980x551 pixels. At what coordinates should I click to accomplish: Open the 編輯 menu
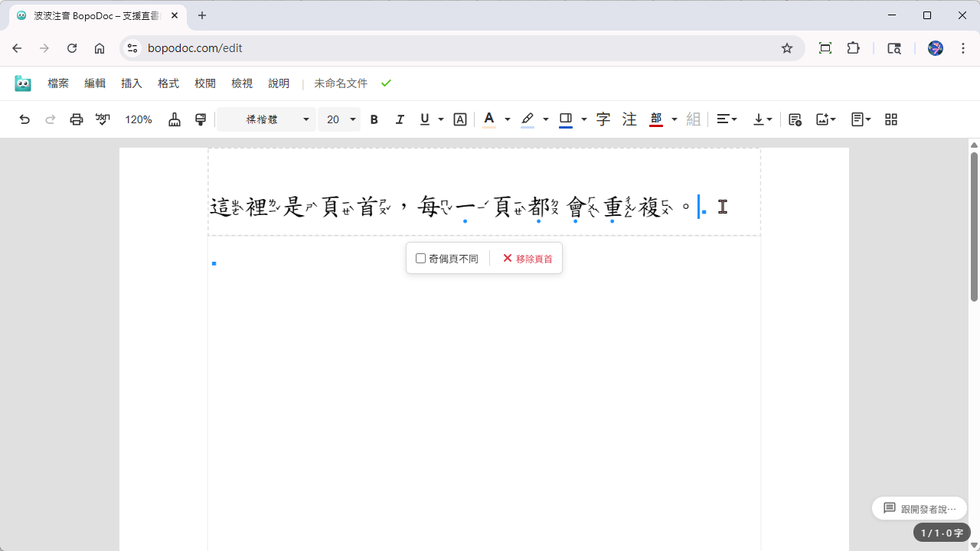click(x=95, y=83)
